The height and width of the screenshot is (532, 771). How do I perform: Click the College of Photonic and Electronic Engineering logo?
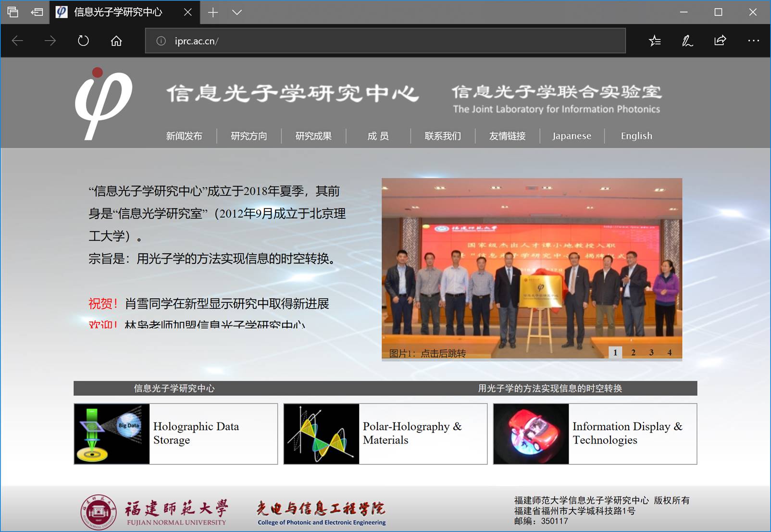321,513
